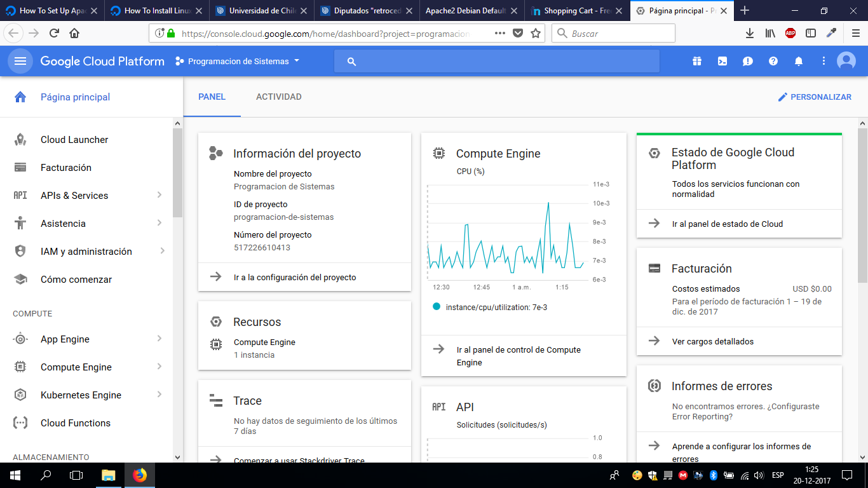Go to browser home page icon
This screenshot has height=488, width=868.
pos(74,34)
